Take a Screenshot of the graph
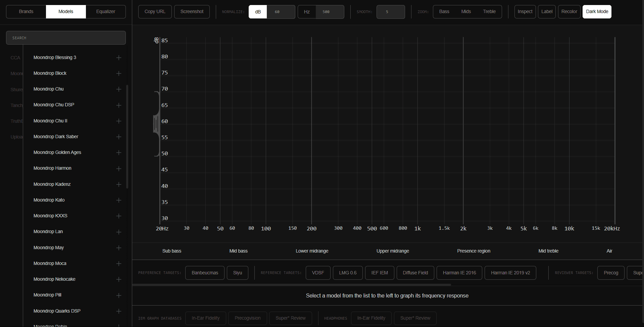 point(192,11)
